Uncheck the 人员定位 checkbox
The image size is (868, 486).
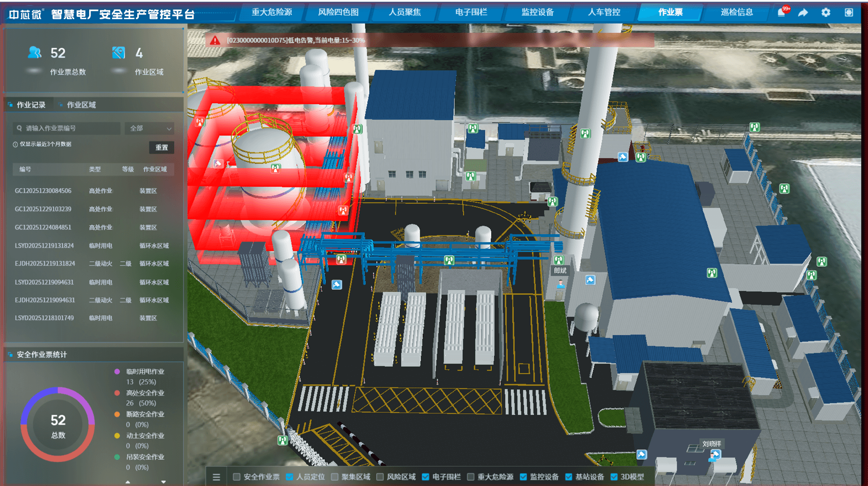tap(289, 477)
